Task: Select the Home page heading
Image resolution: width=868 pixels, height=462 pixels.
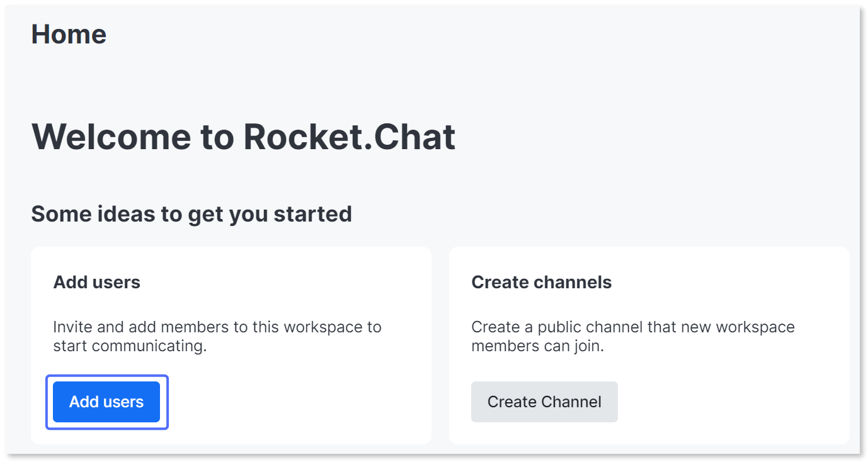Action: click(69, 34)
